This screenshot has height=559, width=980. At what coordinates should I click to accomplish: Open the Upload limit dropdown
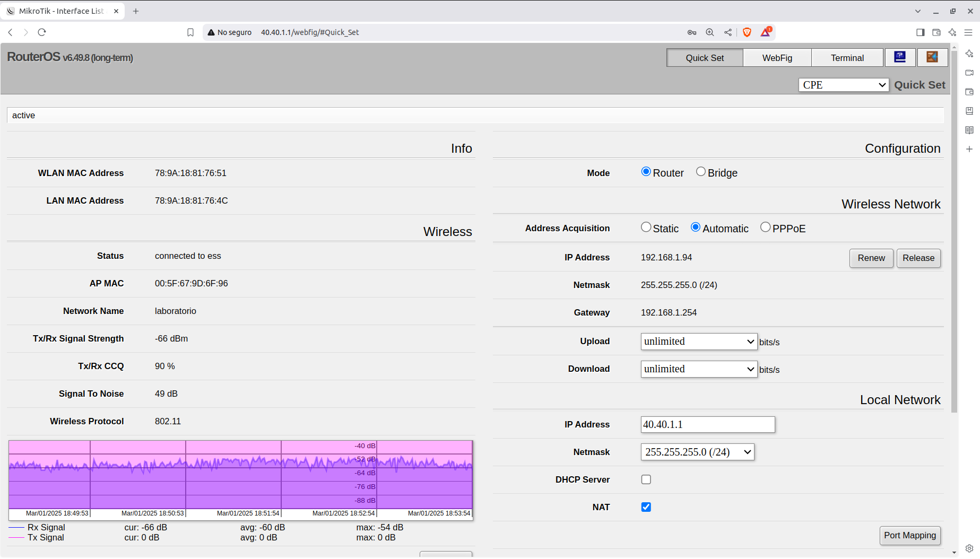coord(699,342)
